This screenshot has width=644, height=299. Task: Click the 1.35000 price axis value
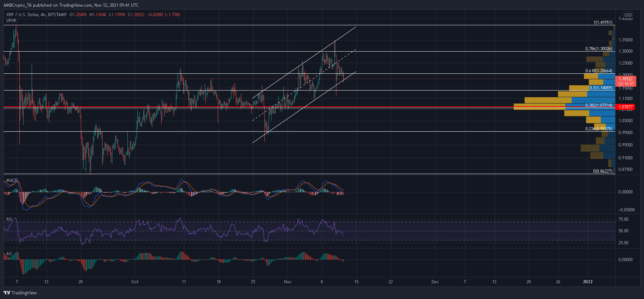625,40
